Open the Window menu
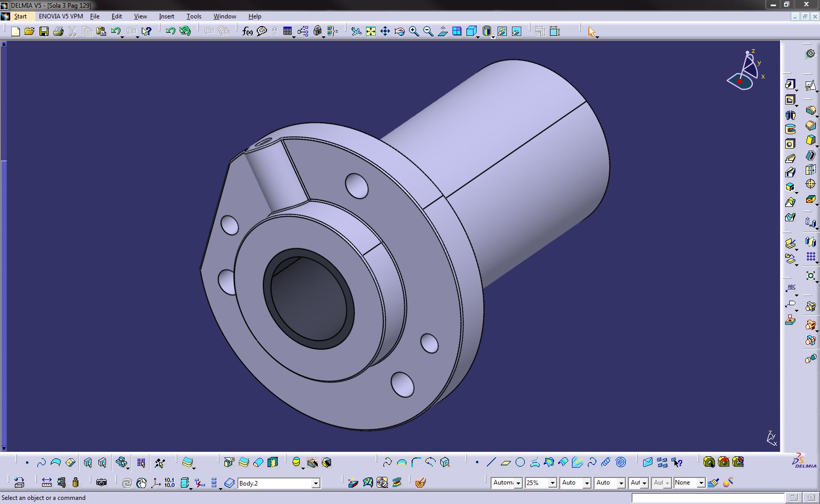The image size is (820, 504). pyautogui.click(x=225, y=16)
